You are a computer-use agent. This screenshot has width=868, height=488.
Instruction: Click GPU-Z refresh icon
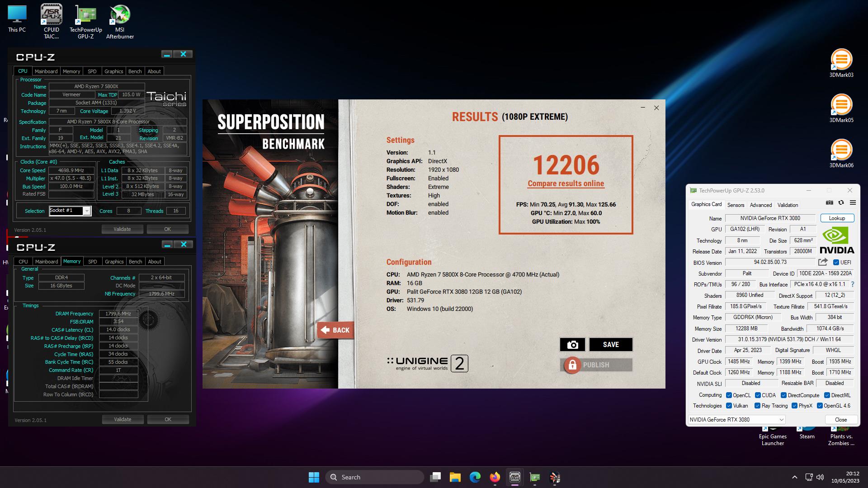841,203
